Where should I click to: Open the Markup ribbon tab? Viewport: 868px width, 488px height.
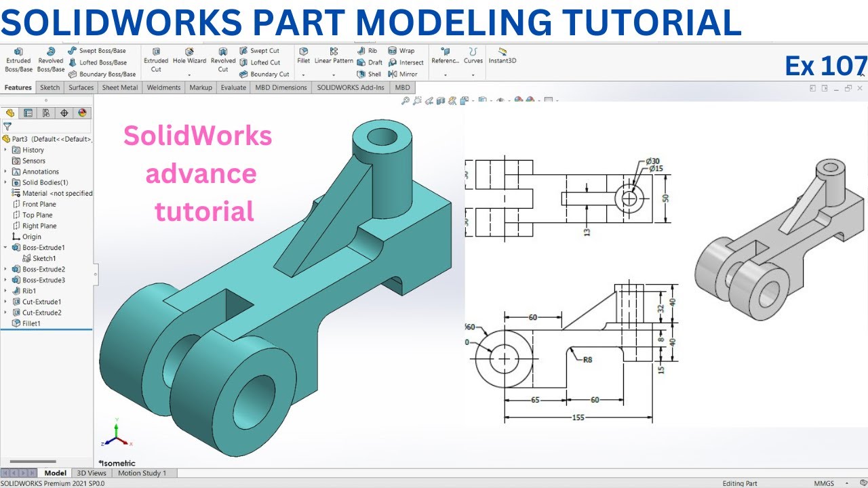click(201, 87)
